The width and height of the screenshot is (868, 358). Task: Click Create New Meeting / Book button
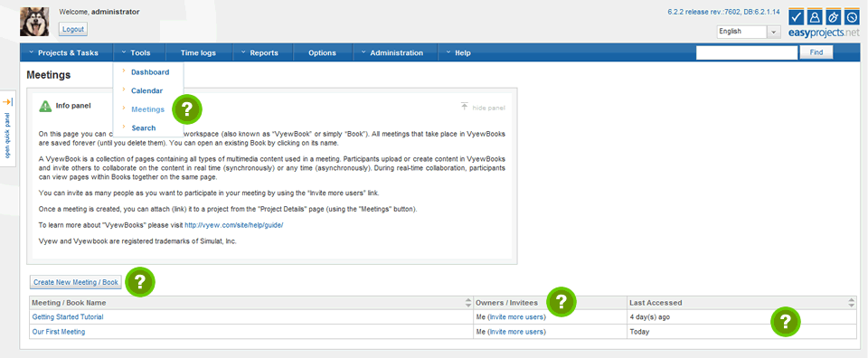coord(76,282)
